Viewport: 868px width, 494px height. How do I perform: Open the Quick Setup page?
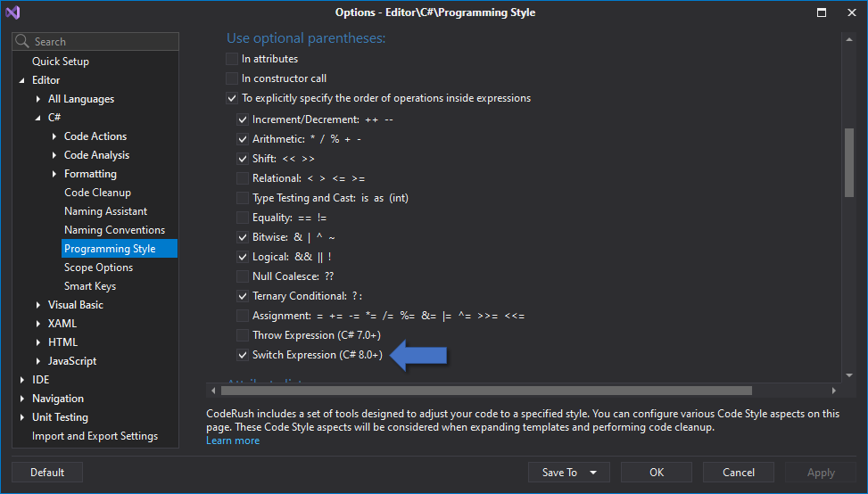pyautogui.click(x=61, y=62)
